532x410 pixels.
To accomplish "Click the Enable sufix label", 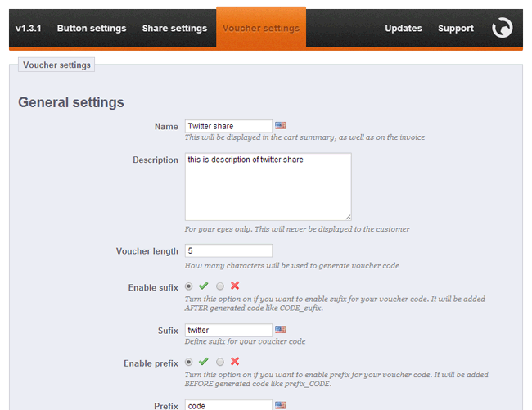I will [x=153, y=287].
